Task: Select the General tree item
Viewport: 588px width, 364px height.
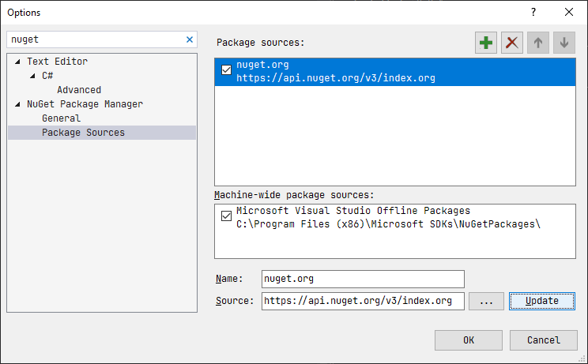Action: pyautogui.click(x=61, y=118)
